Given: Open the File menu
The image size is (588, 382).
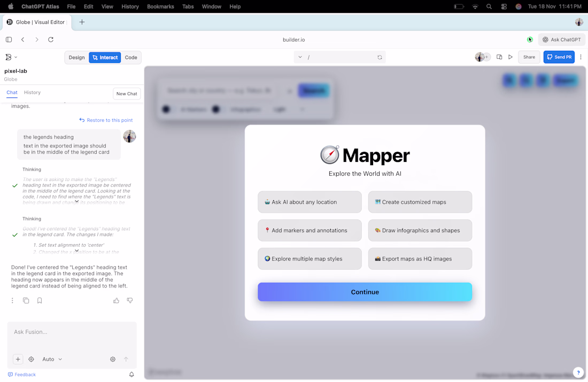Looking at the screenshot, I should click(71, 6).
